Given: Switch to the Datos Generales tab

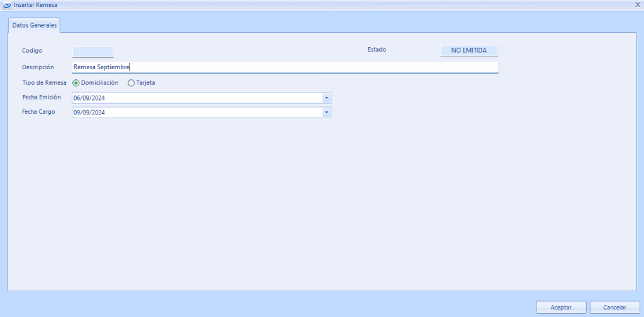Looking at the screenshot, I should point(35,25).
